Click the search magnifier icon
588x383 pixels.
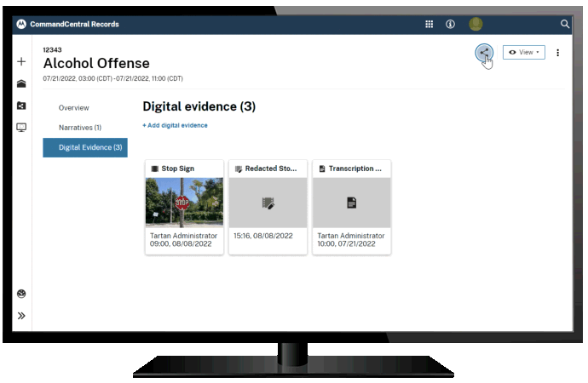point(565,24)
